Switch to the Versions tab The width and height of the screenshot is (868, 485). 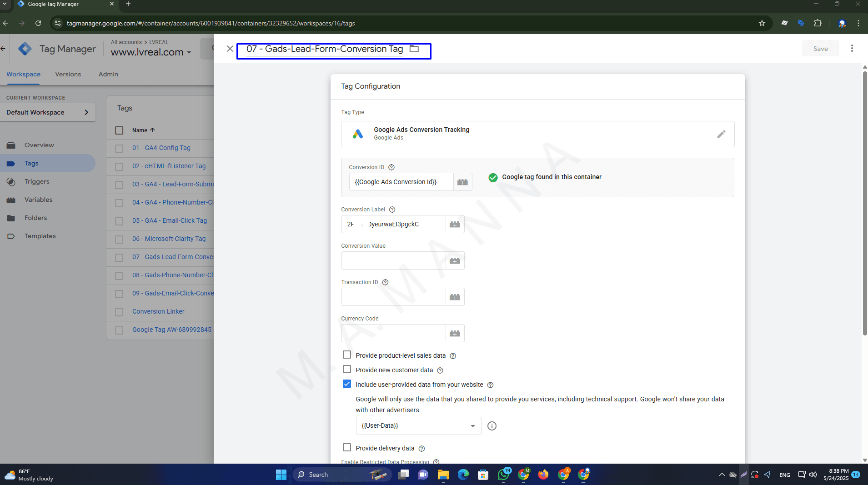click(68, 74)
